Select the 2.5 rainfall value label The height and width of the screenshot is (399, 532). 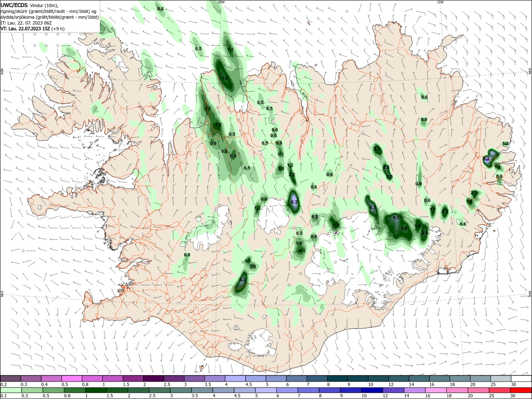click(x=389, y=177)
